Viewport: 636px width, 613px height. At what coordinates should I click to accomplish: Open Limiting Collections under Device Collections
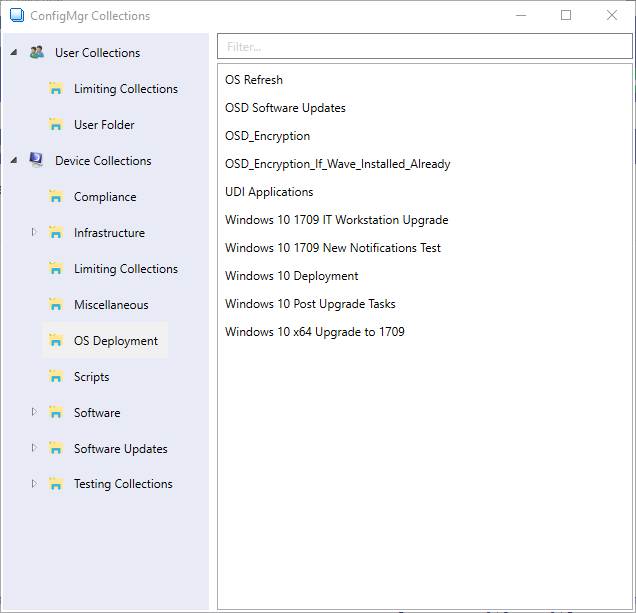(125, 269)
